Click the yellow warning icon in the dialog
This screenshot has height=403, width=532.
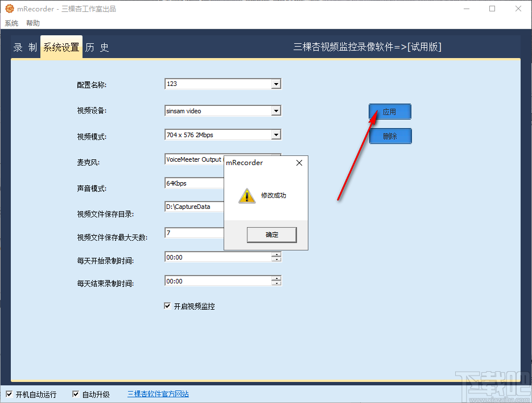click(246, 195)
